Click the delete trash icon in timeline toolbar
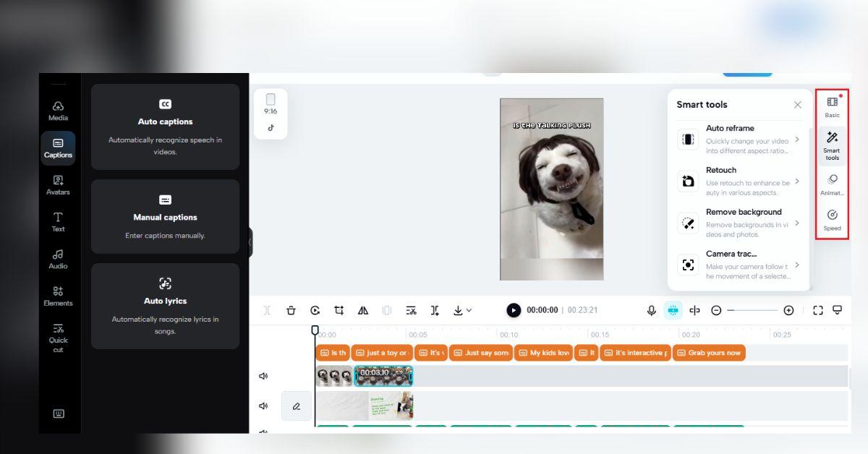Image resolution: width=868 pixels, height=454 pixels. [291, 310]
